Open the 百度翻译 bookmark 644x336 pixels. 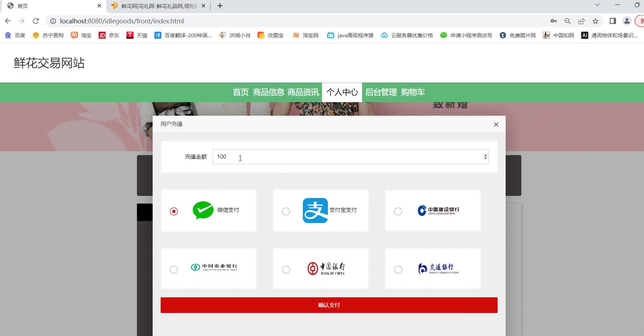click(x=183, y=35)
